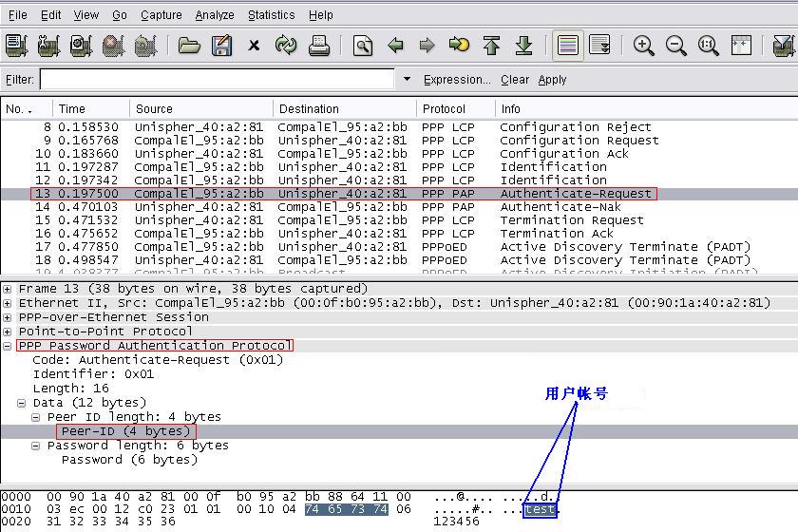The height and width of the screenshot is (532, 798).
Task: Go to the first packet icon
Action: click(491, 45)
